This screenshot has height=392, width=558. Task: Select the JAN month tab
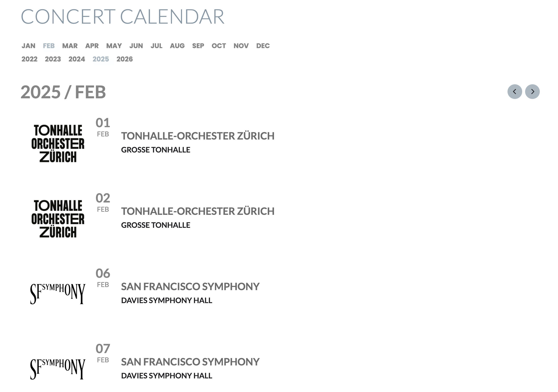click(28, 46)
